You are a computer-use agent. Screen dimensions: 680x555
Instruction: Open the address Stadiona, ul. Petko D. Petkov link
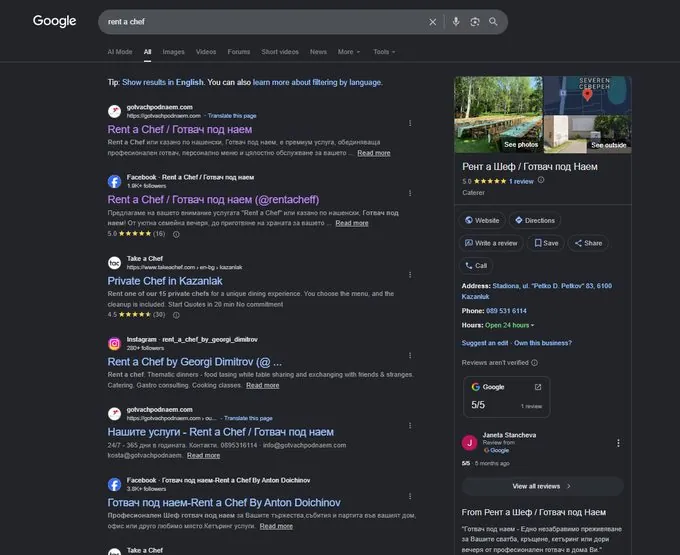click(537, 291)
